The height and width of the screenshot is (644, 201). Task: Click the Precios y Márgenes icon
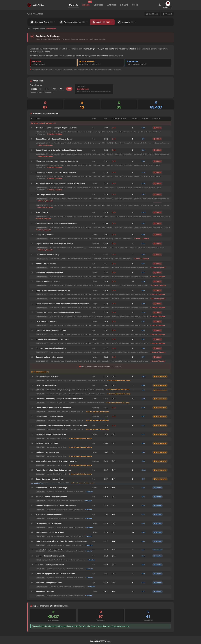point(61,22)
